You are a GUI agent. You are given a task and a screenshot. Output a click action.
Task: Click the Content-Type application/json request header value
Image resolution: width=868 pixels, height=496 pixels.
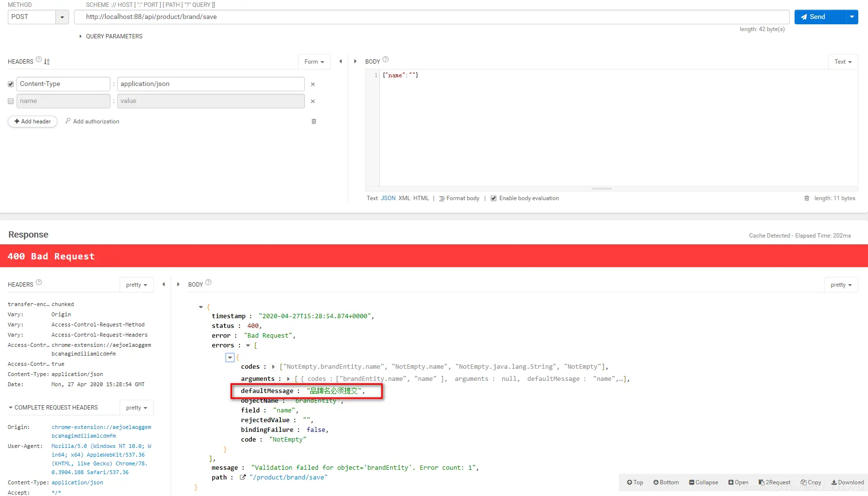point(77,482)
